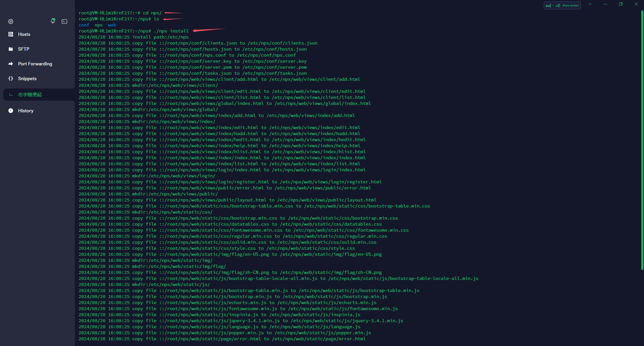This screenshot has height=346, width=644.
Task: Click the History clock icon
Action: [11, 111]
